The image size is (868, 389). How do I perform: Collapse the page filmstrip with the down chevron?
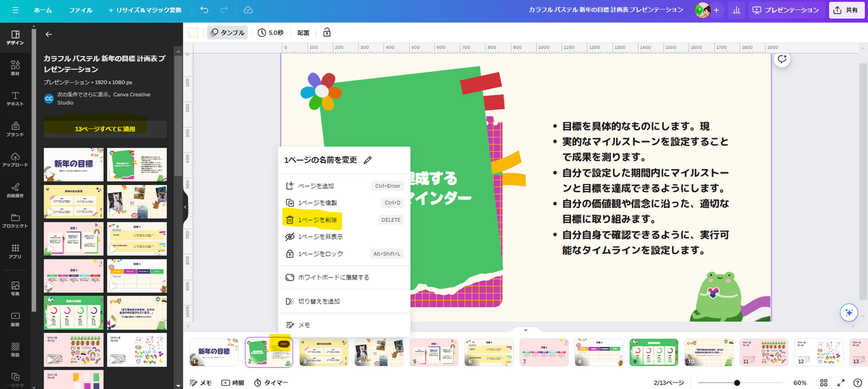pyautogui.click(x=525, y=329)
